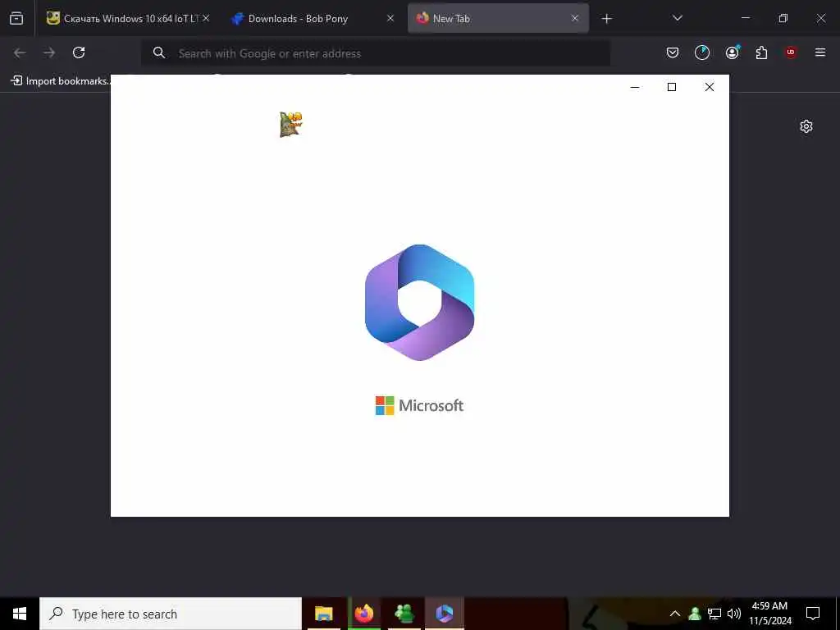This screenshot has height=630, width=840.
Task: Maximize the Microsoft 365 splash window
Action: [x=672, y=87]
